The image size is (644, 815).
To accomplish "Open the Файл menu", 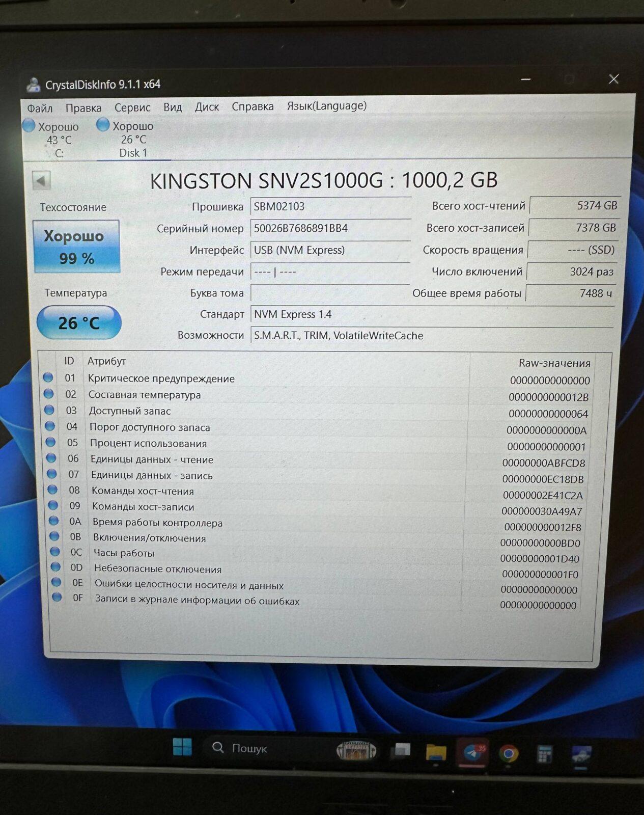I will pyautogui.click(x=40, y=108).
